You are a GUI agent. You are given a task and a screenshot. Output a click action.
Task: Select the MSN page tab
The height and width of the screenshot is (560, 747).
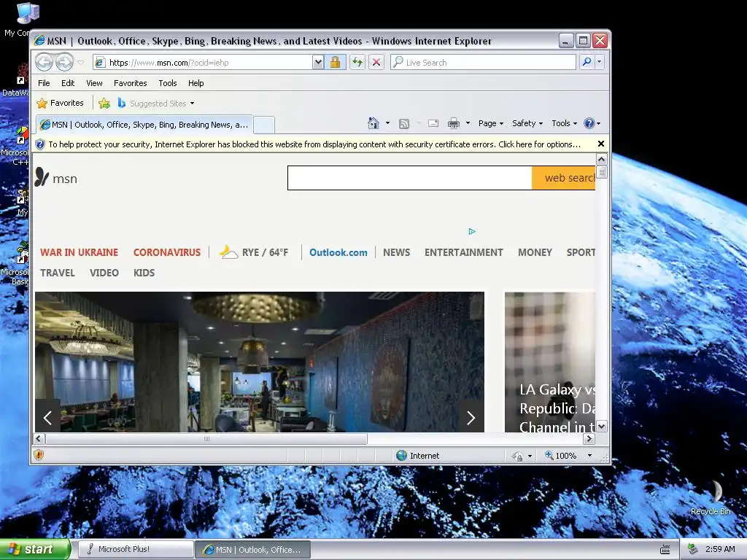click(x=144, y=125)
